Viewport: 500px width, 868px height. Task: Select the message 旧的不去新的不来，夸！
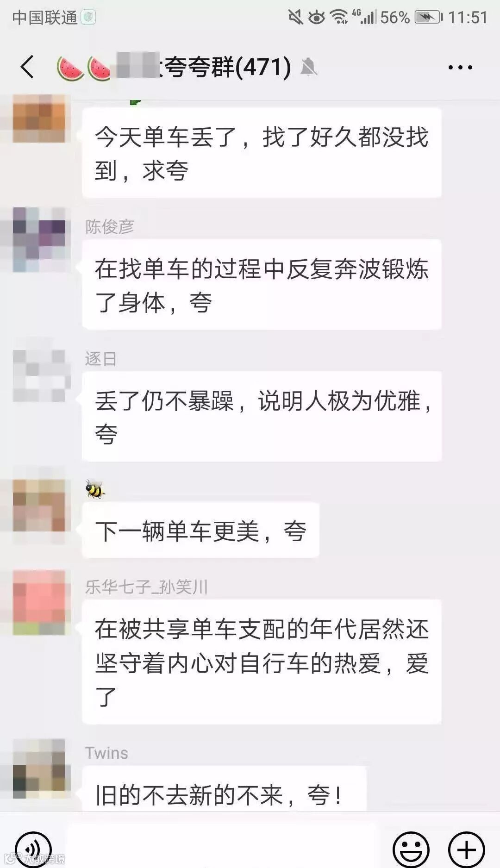224,789
